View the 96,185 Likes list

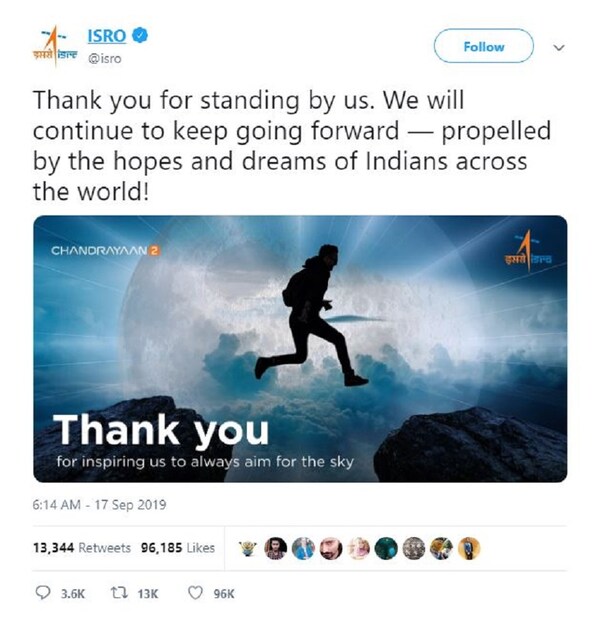click(x=178, y=548)
